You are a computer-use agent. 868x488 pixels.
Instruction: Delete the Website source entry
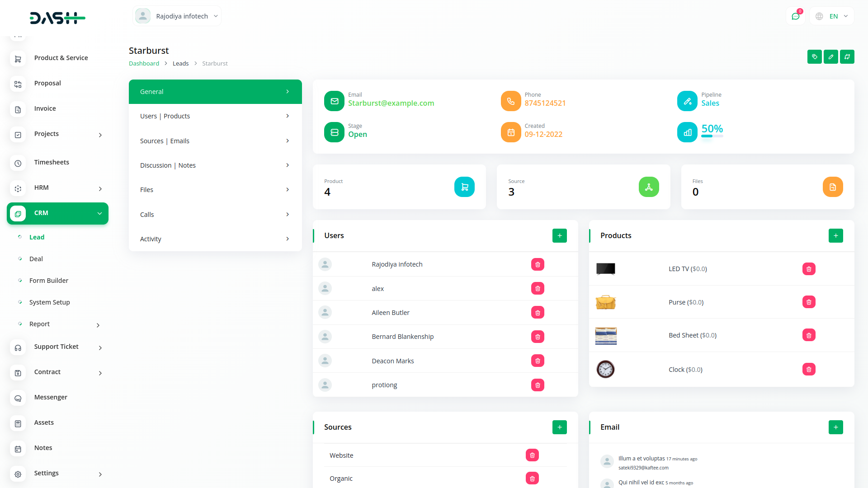tap(532, 455)
